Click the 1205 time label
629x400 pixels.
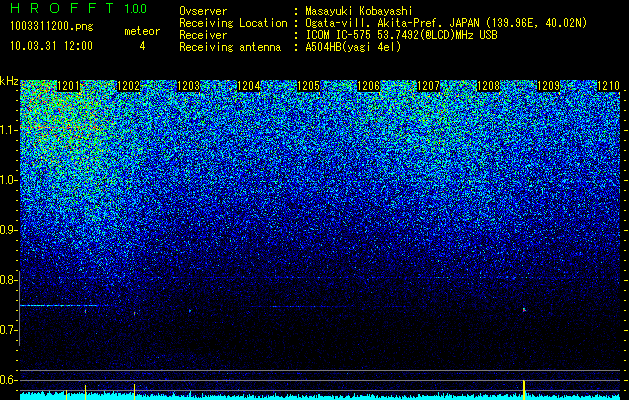308,86
